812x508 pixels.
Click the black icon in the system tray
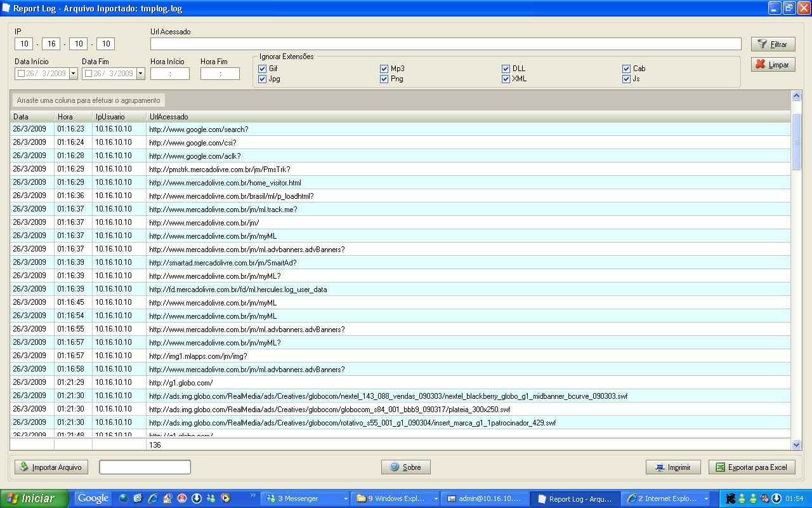pyautogui.click(x=731, y=498)
